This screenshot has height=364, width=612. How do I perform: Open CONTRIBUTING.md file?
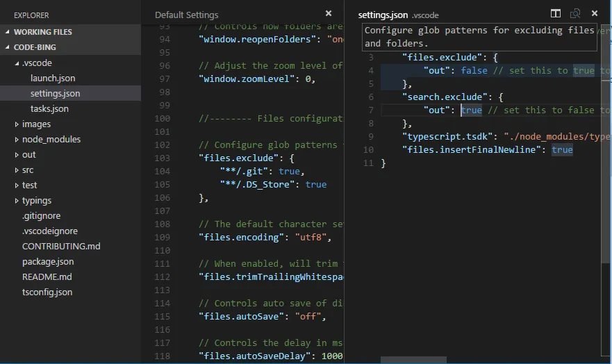pos(61,246)
